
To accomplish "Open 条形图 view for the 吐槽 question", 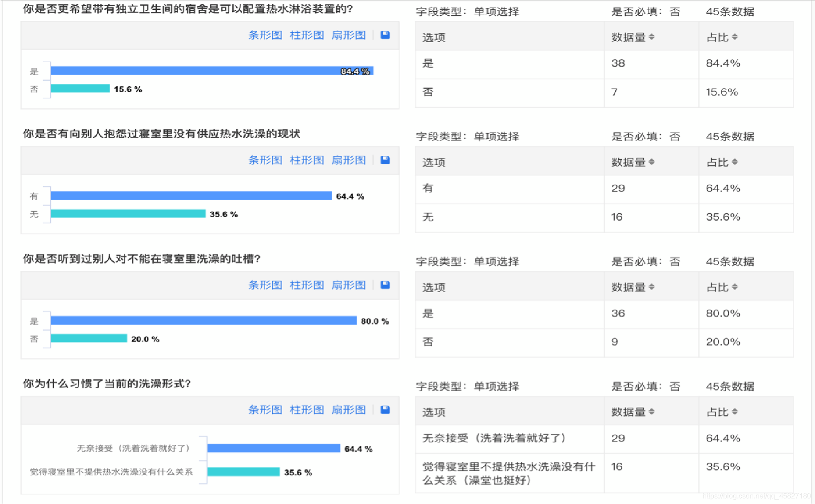I will click(265, 285).
